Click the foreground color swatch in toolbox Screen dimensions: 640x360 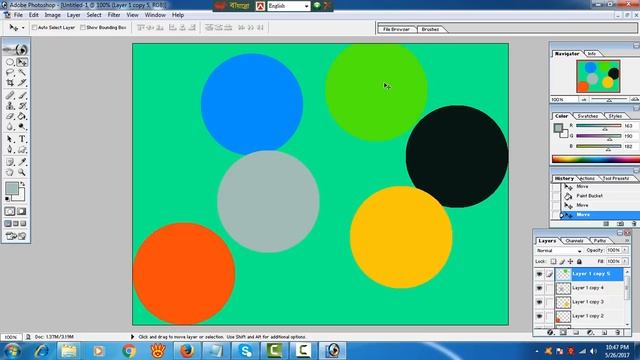point(11,188)
